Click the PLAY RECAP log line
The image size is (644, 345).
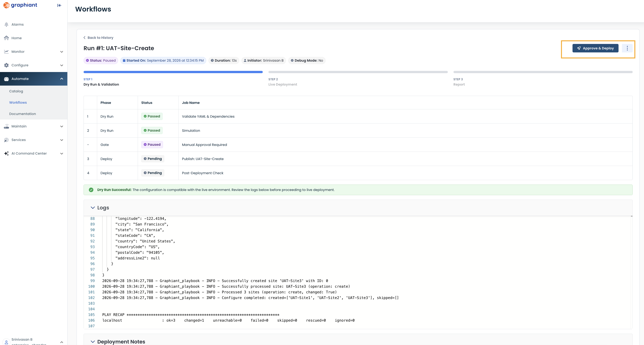coord(191,315)
